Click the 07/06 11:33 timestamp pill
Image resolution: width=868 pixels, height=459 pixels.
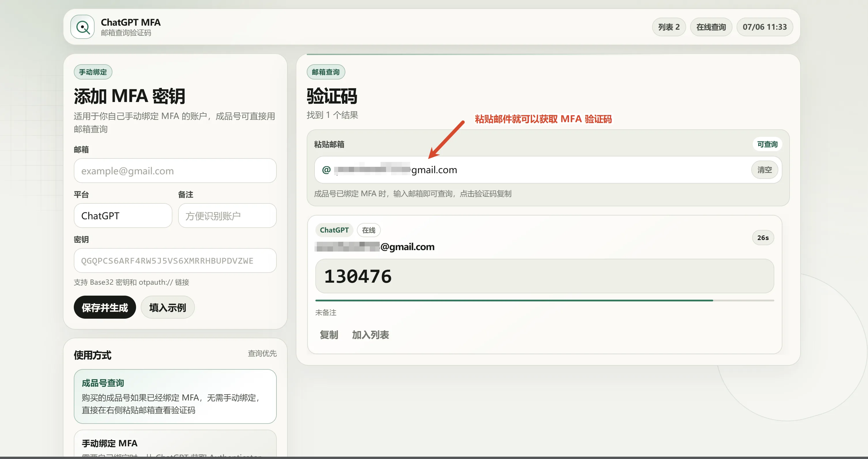[765, 27]
